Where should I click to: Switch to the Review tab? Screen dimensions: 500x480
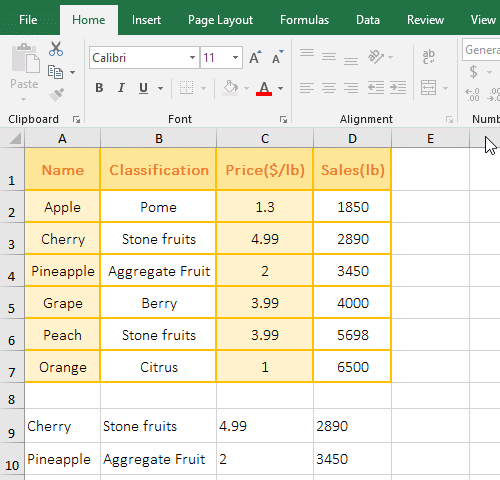(425, 20)
